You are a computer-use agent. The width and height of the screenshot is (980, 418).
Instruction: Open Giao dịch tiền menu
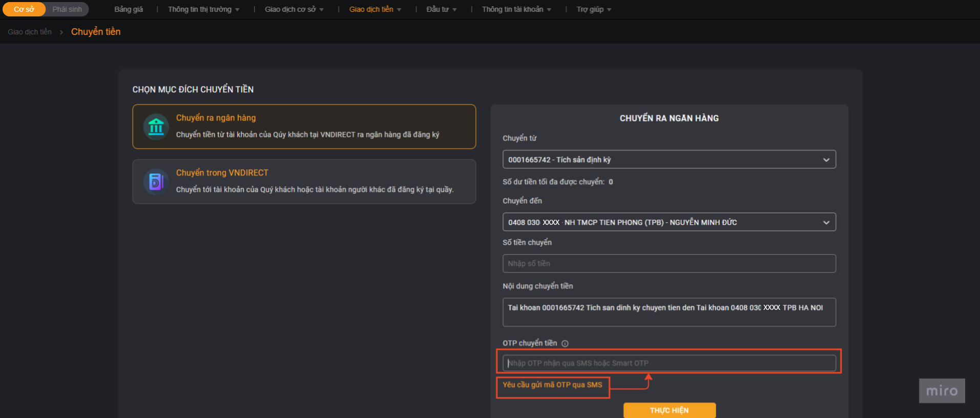tap(376, 9)
